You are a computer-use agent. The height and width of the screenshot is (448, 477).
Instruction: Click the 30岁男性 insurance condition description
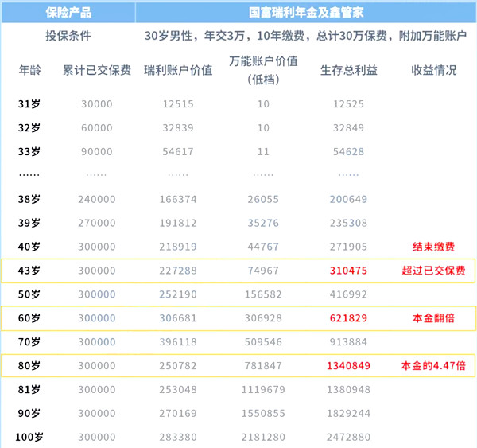click(x=305, y=36)
